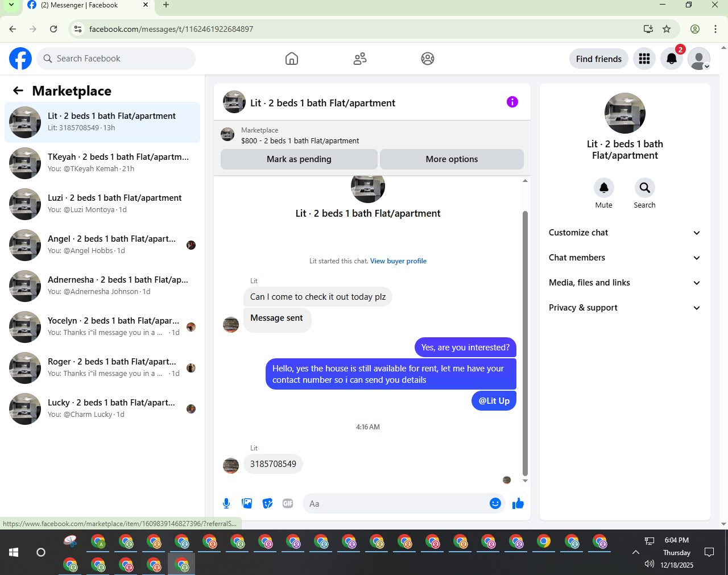
Task: Go back using the Marketplace arrow
Action: pos(18,90)
